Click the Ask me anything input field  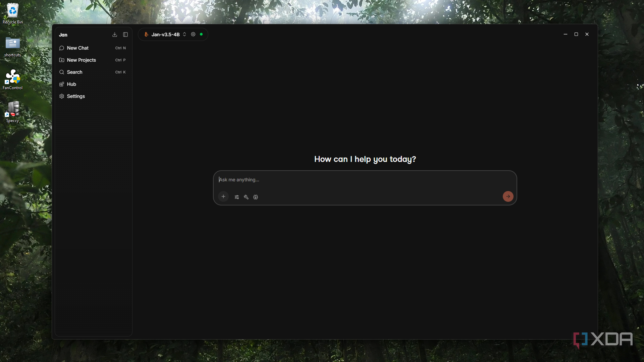(x=365, y=180)
